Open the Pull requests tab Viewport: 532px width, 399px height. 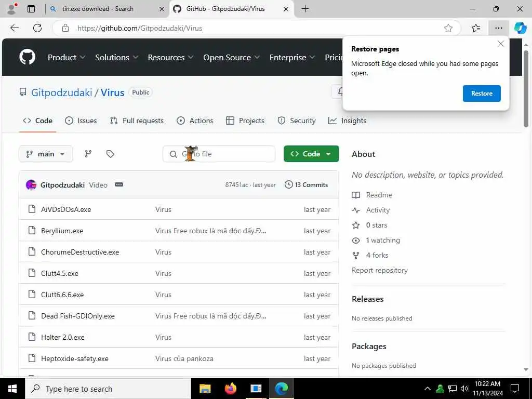coord(137,121)
